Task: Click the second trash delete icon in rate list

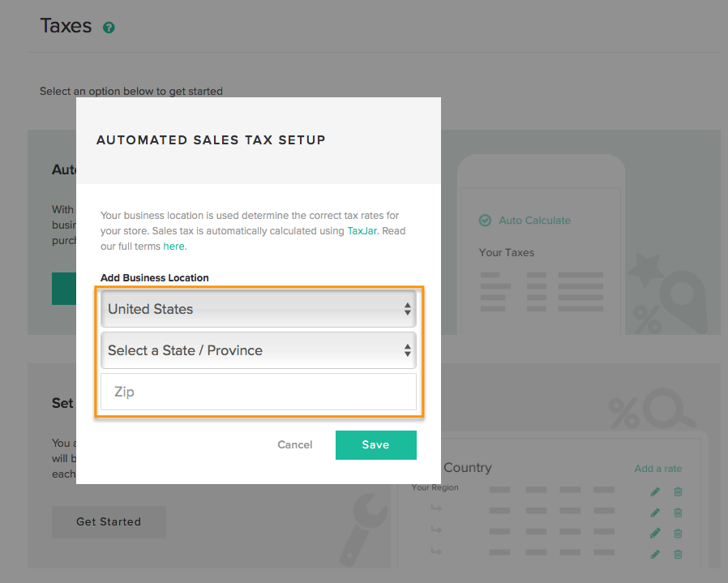Action: point(678,512)
